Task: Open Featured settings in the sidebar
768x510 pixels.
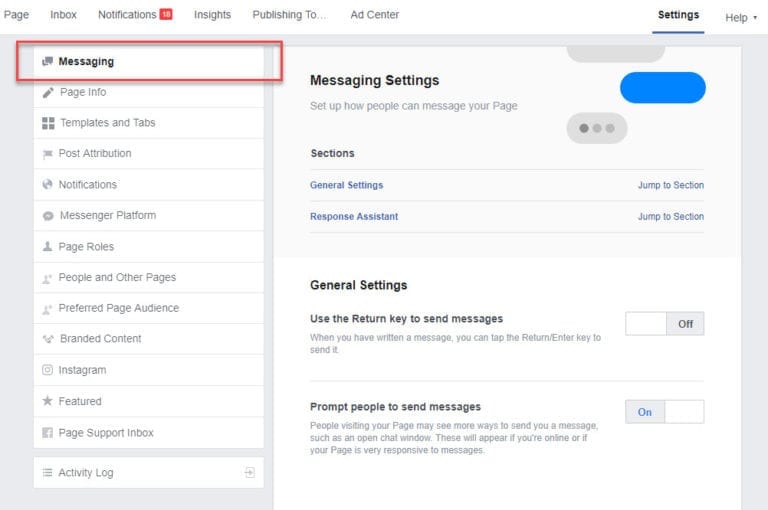Action: point(149,401)
